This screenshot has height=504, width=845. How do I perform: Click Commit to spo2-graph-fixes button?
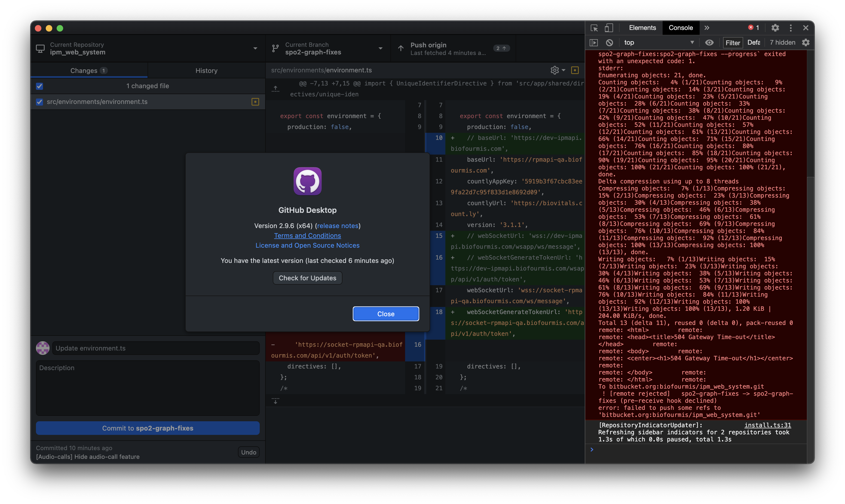[148, 428]
